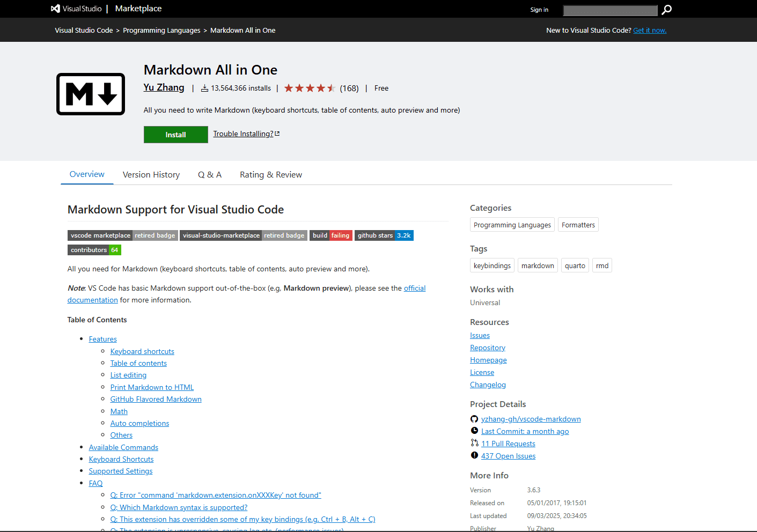
Task: Click the Visual Studio logo icon
Action: coord(55,9)
